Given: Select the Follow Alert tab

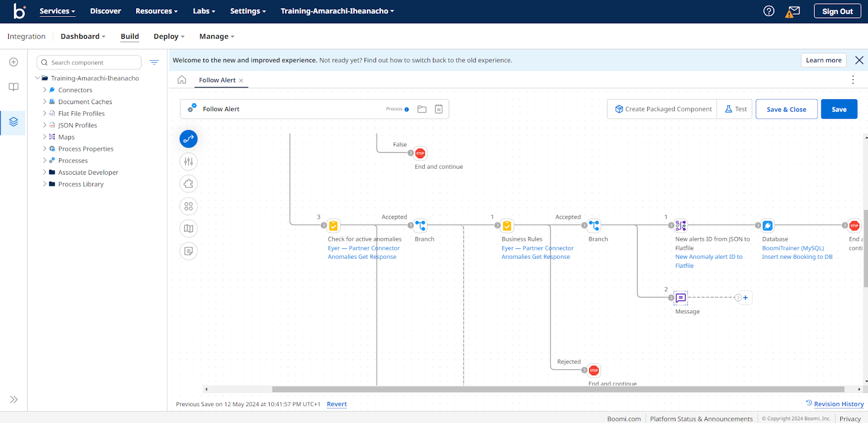Looking at the screenshot, I should click(217, 80).
